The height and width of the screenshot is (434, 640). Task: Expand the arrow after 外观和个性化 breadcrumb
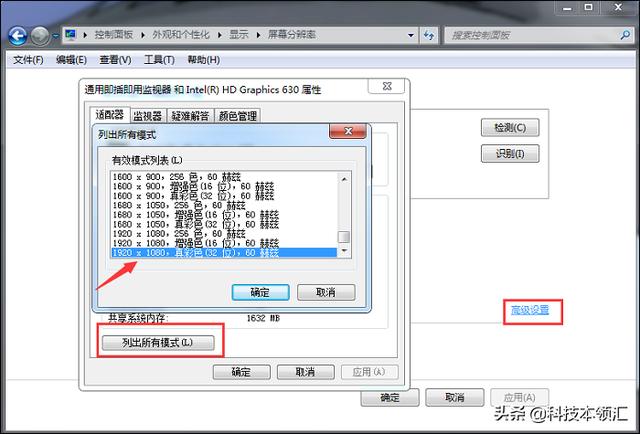220,35
